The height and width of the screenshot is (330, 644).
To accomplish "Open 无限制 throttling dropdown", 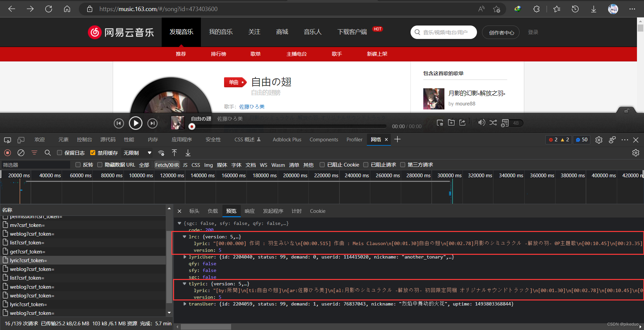I will tap(137, 153).
